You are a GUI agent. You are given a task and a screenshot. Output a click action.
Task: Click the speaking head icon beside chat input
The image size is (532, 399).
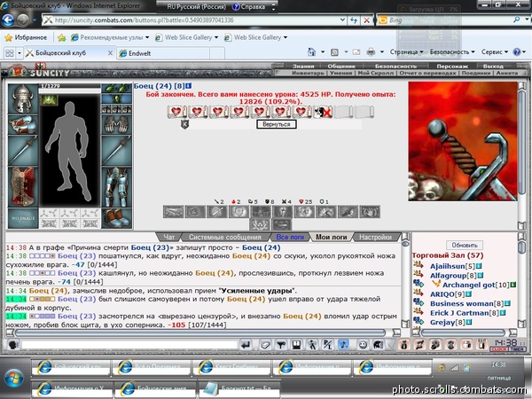click(x=13, y=345)
